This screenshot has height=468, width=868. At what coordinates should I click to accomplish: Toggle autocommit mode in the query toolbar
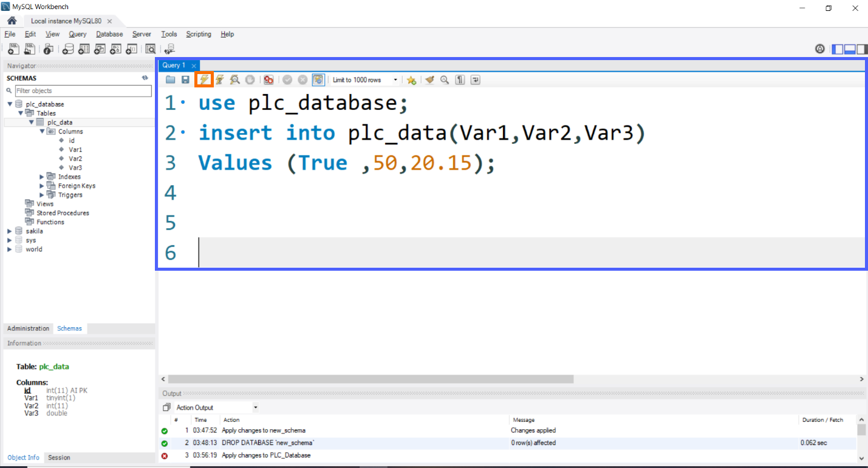coord(318,80)
